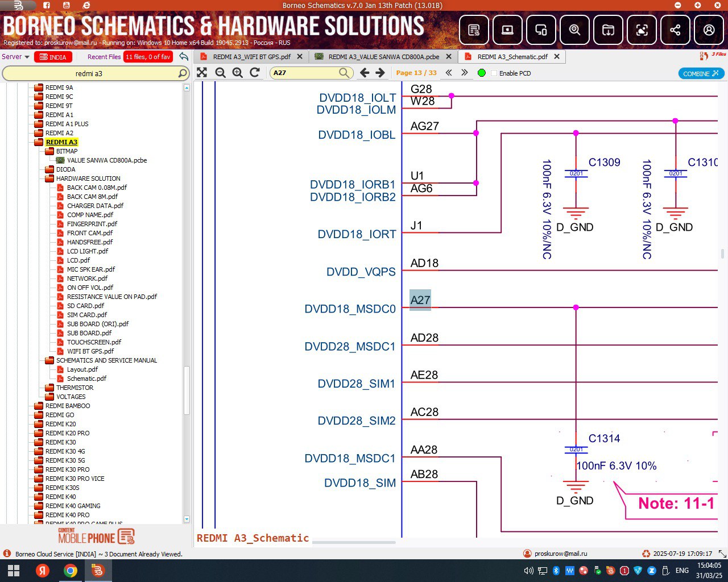Screen dimensions: 728x582
Task: Click the rotate view icon
Action: tap(254, 73)
